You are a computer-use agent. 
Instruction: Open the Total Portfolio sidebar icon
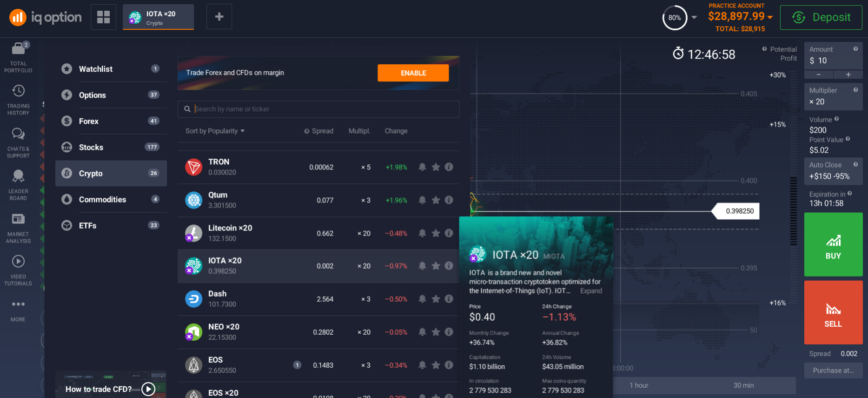(x=19, y=57)
